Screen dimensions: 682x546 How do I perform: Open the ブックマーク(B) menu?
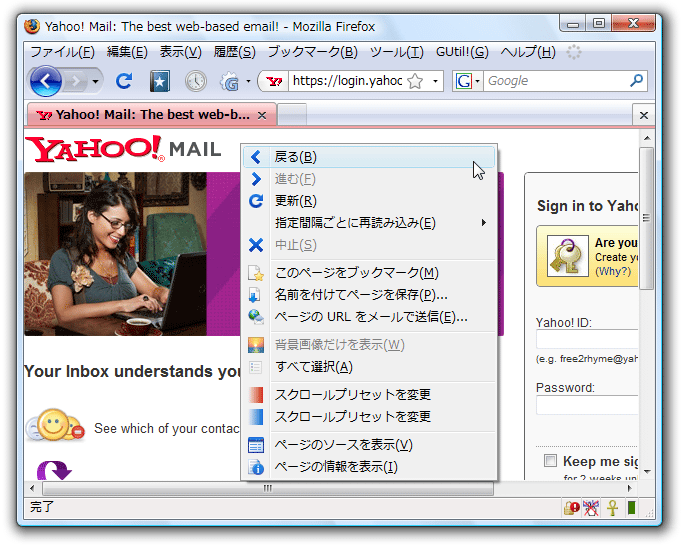coord(312,52)
